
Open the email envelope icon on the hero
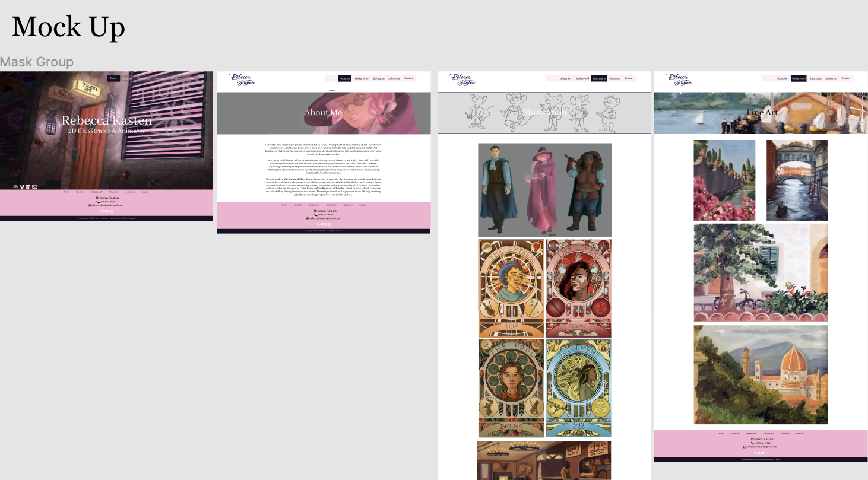point(34,187)
